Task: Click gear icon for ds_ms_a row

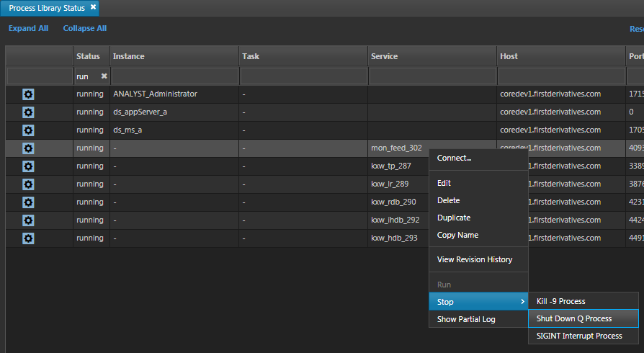Action: coord(28,130)
